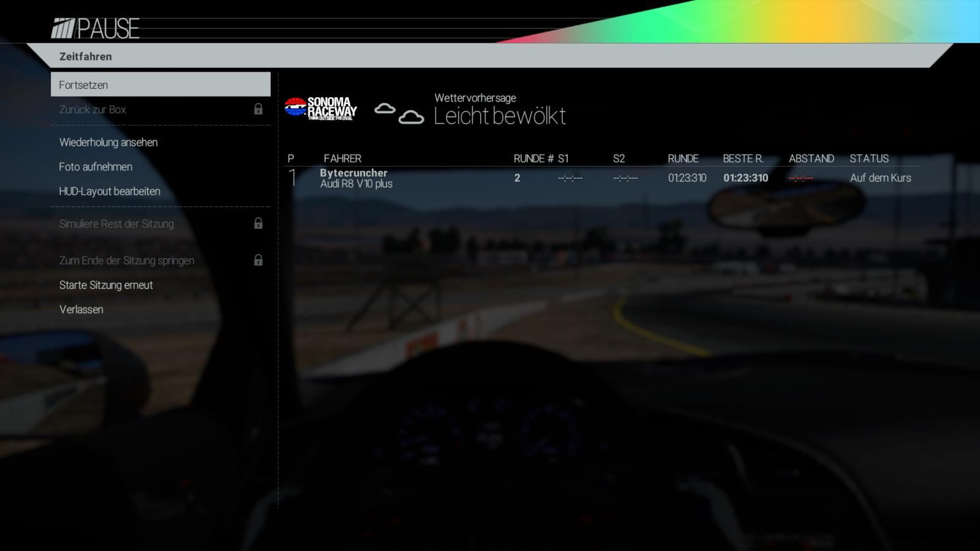Click the RUNDE # column header
The height and width of the screenshot is (551, 980).
533,159
